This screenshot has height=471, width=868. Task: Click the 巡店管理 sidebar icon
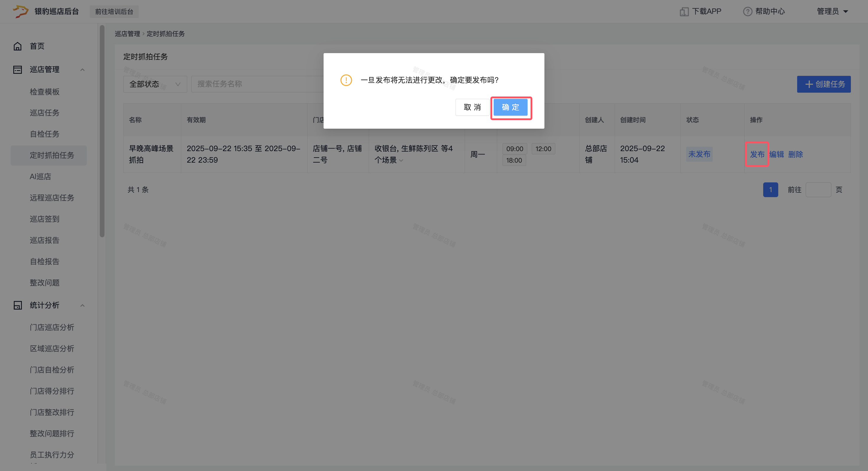click(x=17, y=70)
